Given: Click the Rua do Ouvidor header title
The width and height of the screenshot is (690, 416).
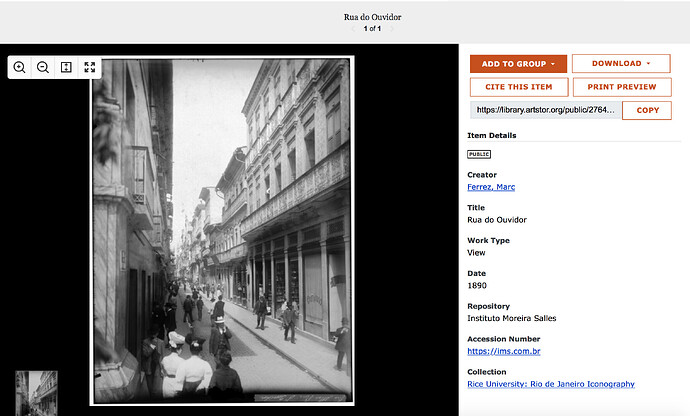Looking at the screenshot, I should pos(372,17).
